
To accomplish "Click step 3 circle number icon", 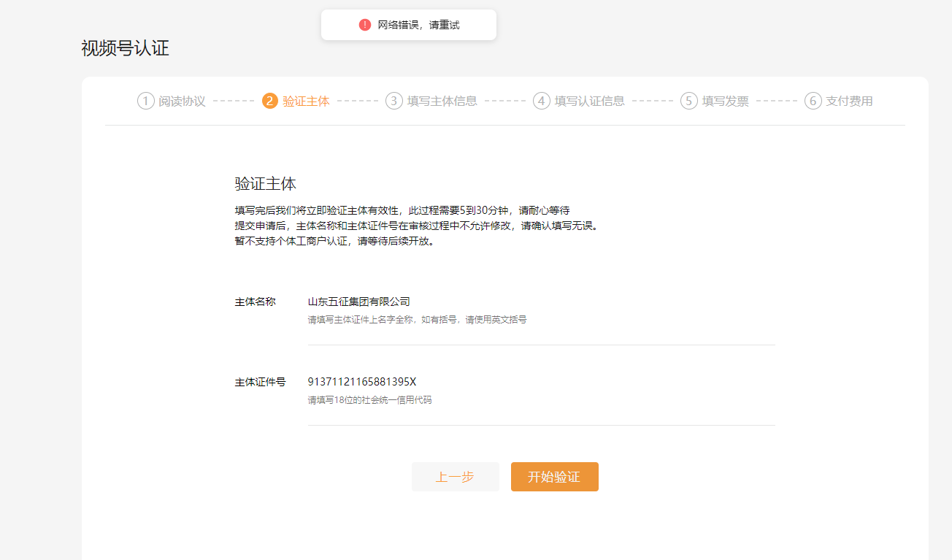I will click(394, 101).
